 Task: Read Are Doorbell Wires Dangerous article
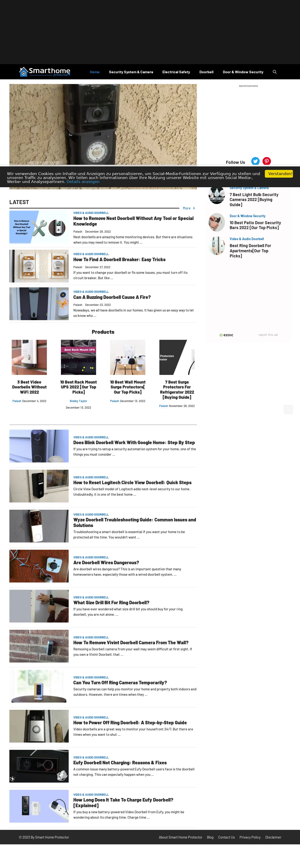[106, 562]
